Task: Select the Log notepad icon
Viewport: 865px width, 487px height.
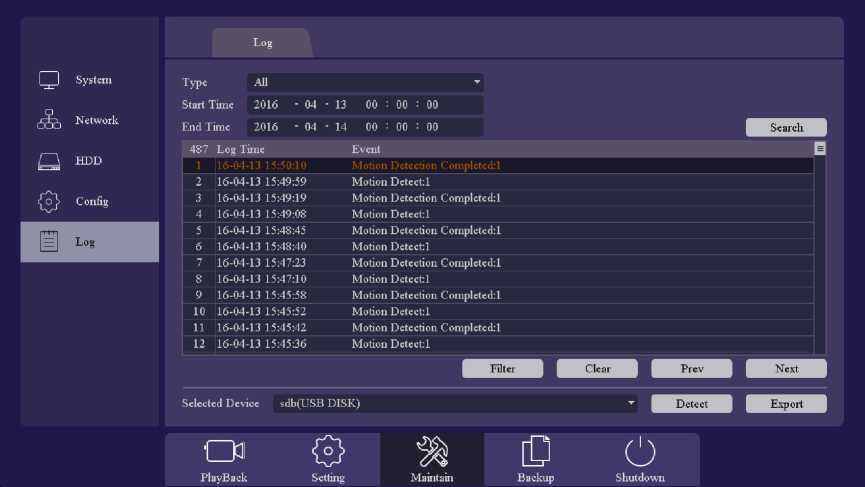Action: coord(49,242)
